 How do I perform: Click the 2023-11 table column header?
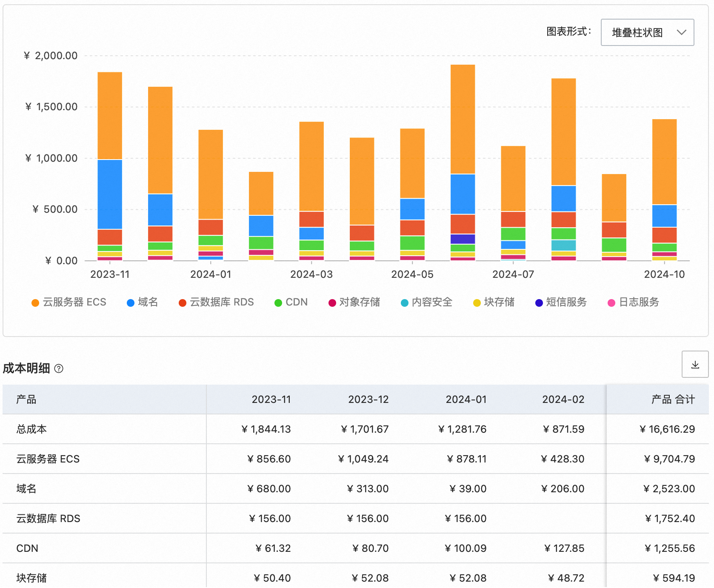click(271, 400)
